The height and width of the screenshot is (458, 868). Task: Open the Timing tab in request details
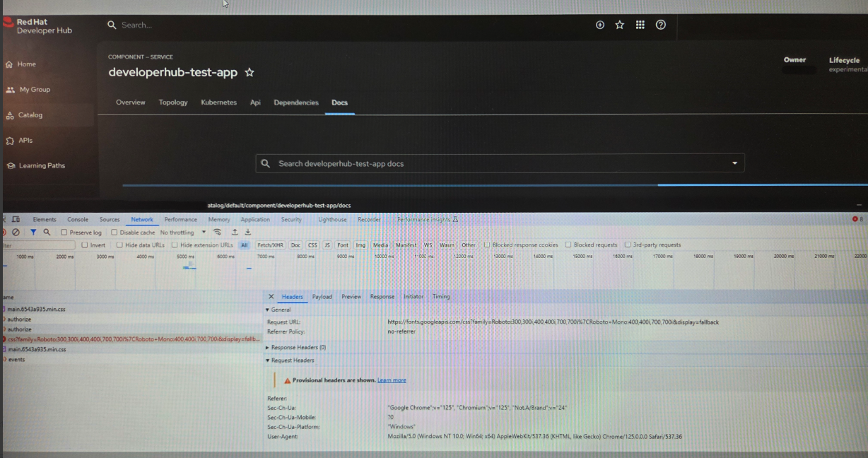[x=441, y=297]
